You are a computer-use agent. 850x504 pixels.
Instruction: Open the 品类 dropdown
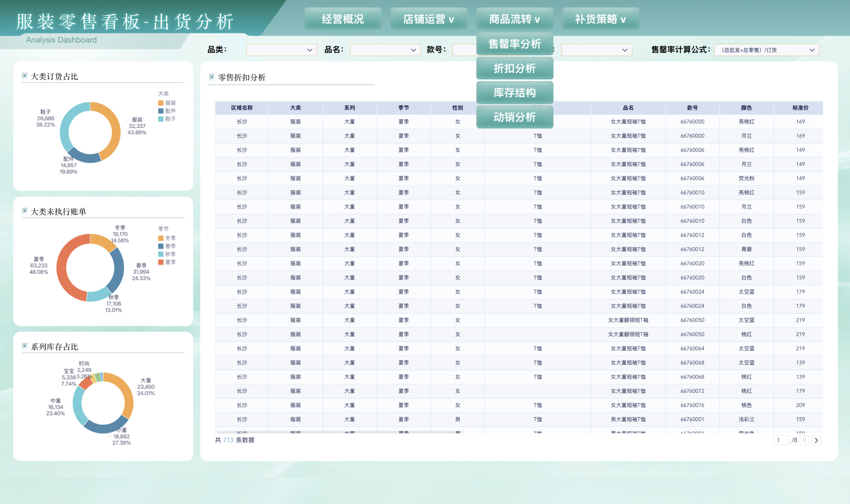tap(281, 50)
